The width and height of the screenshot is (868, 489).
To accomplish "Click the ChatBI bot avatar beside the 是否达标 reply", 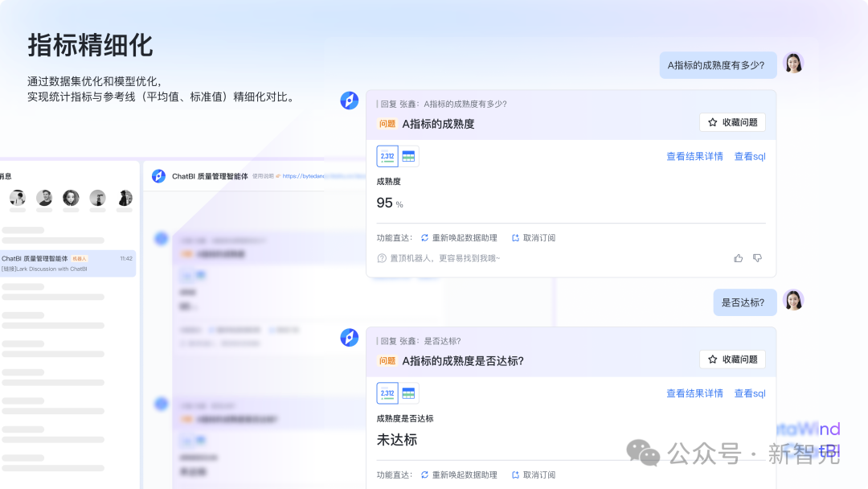I will (x=350, y=337).
